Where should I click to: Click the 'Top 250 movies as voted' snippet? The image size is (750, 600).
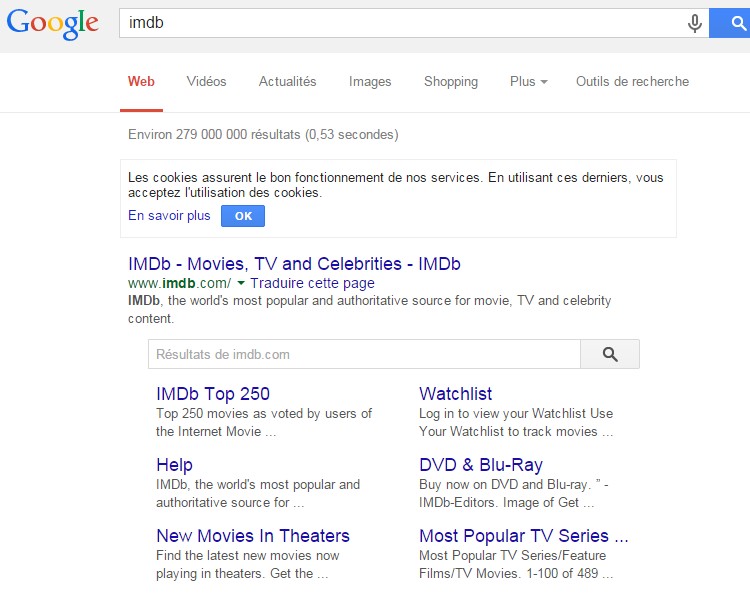(x=264, y=422)
